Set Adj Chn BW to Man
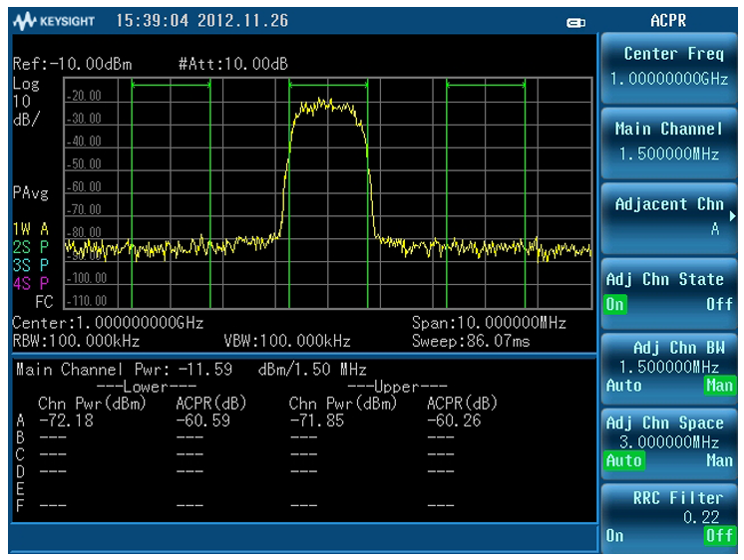This screenshot has width=744, height=560. (x=719, y=386)
